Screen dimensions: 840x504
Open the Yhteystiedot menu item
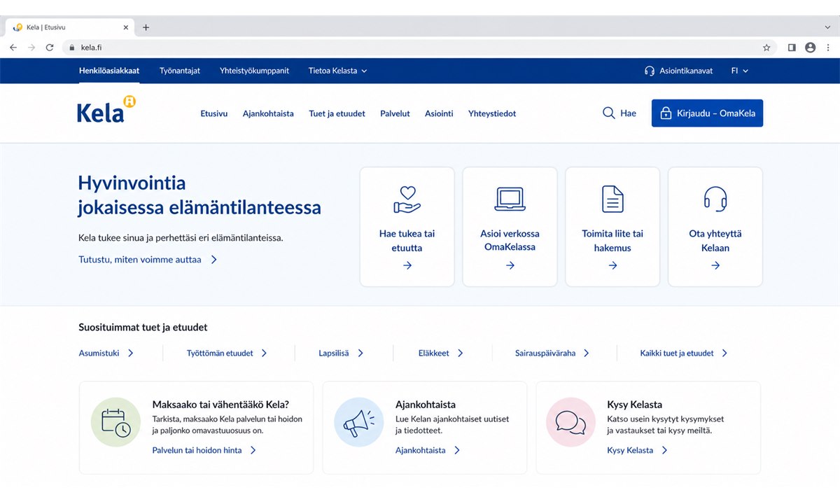click(492, 113)
